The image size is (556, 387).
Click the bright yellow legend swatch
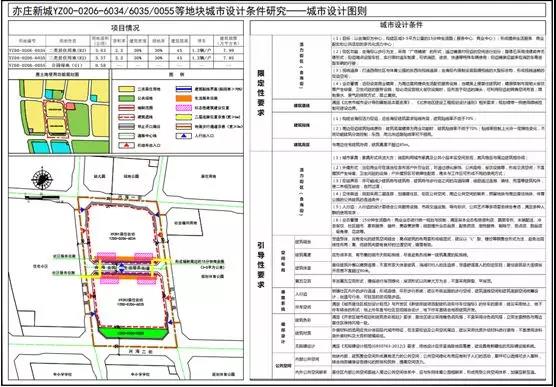click(184, 117)
